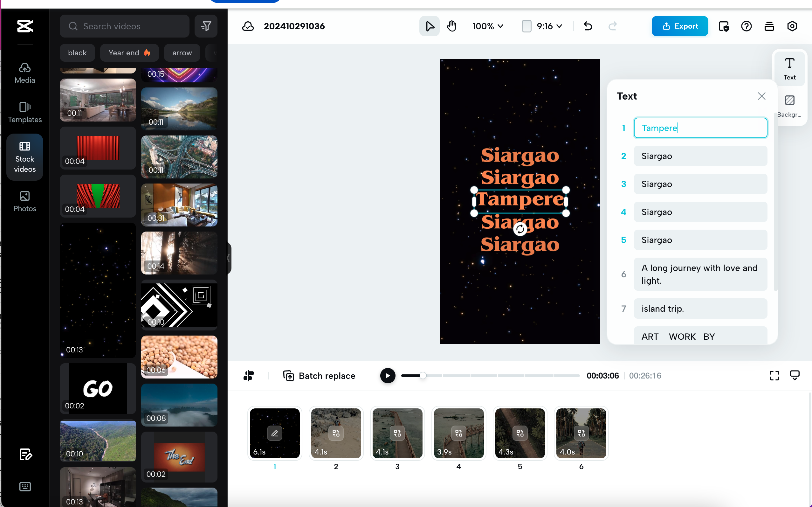This screenshot has height=507, width=812.
Task: Open the Templates tab in sidebar
Action: click(25, 112)
